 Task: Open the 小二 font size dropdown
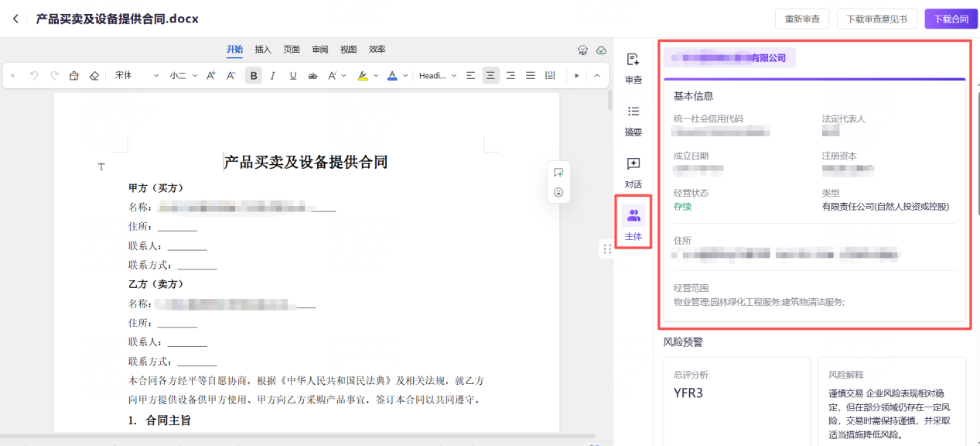click(183, 76)
